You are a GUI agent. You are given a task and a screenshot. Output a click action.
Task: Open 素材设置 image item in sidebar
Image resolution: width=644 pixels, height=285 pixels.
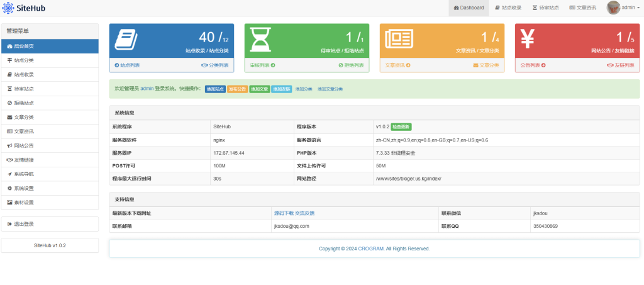50,203
